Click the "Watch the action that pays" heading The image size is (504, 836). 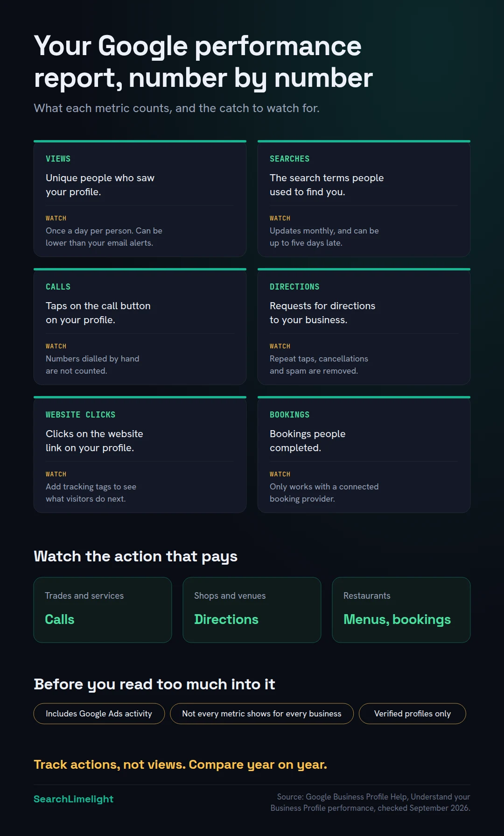[135, 557]
